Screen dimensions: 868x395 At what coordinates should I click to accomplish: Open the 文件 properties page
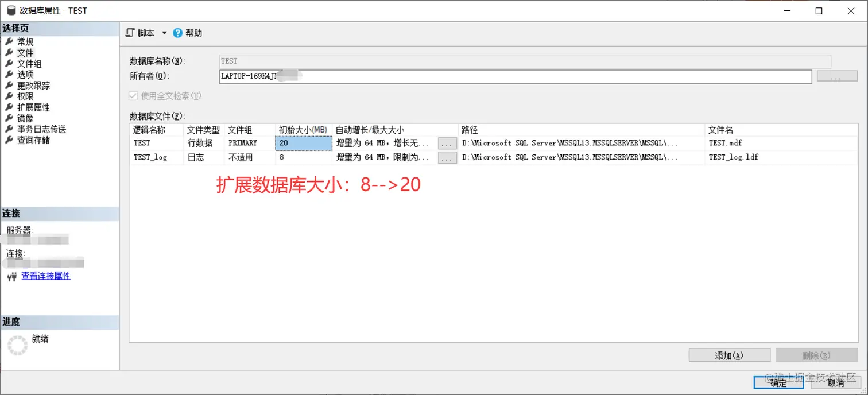coord(26,52)
